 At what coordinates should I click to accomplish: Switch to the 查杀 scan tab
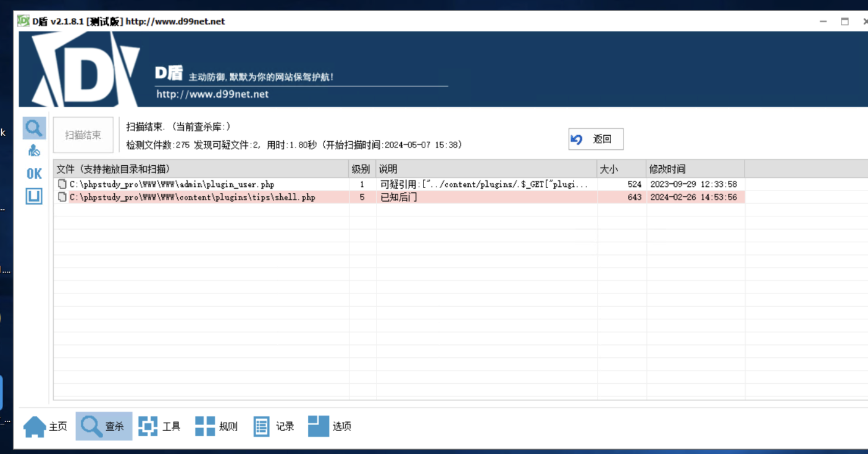(x=104, y=426)
